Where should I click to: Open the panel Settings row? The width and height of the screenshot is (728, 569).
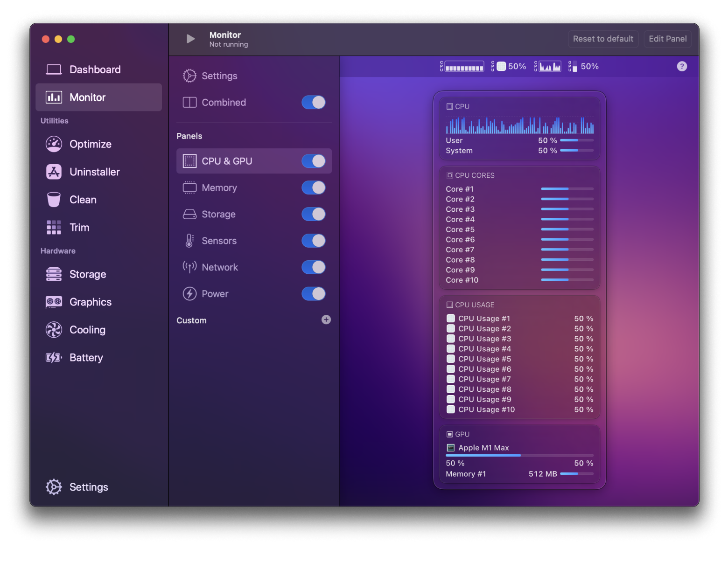tap(254, 76)
